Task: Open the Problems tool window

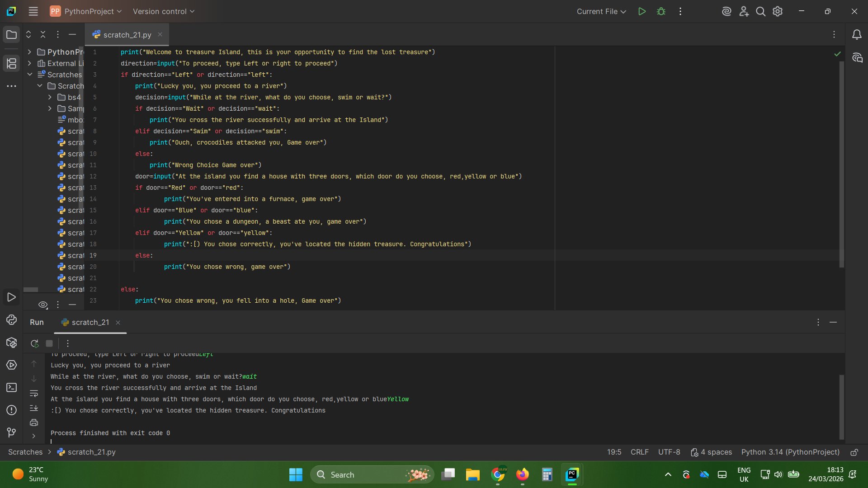Action: coord(11,410)
